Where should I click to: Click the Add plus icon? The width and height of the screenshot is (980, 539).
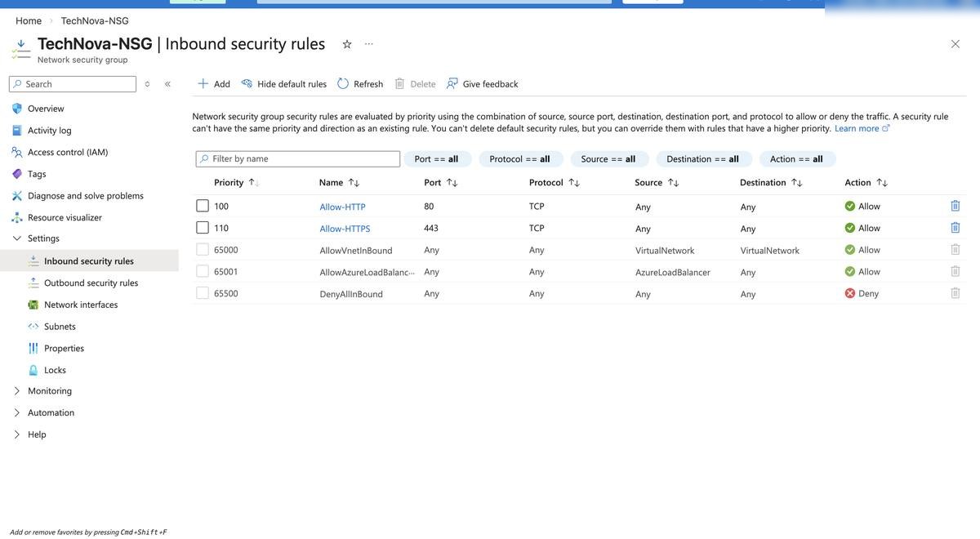click(x=203, y=83)
